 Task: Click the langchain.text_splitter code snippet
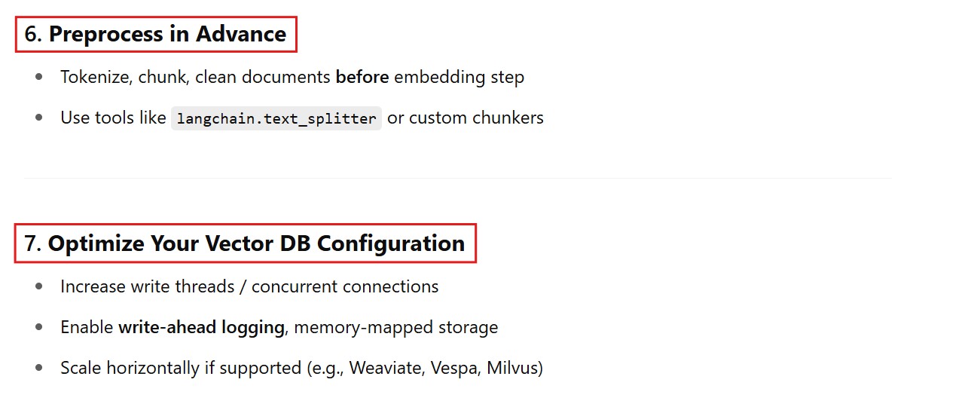[x=276, y=119]
